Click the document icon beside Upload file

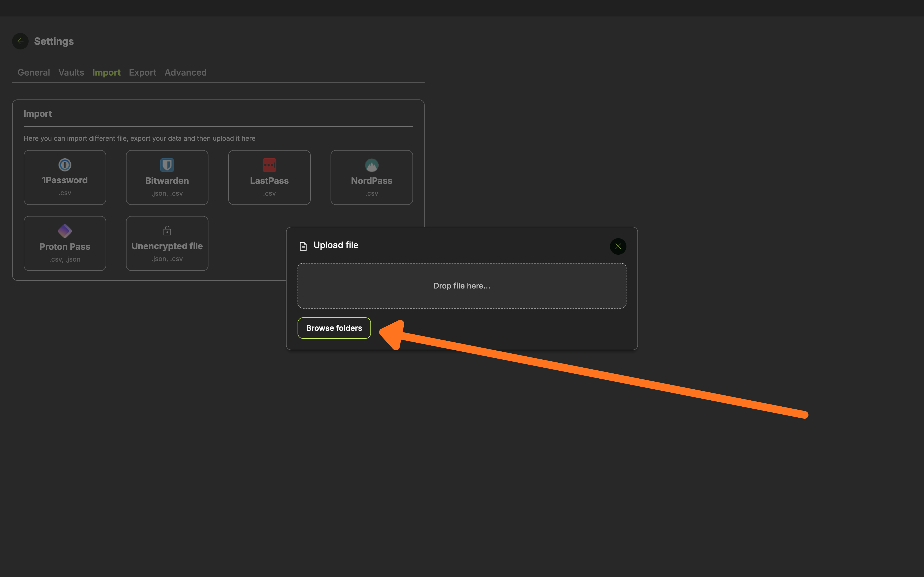point(303,246)
